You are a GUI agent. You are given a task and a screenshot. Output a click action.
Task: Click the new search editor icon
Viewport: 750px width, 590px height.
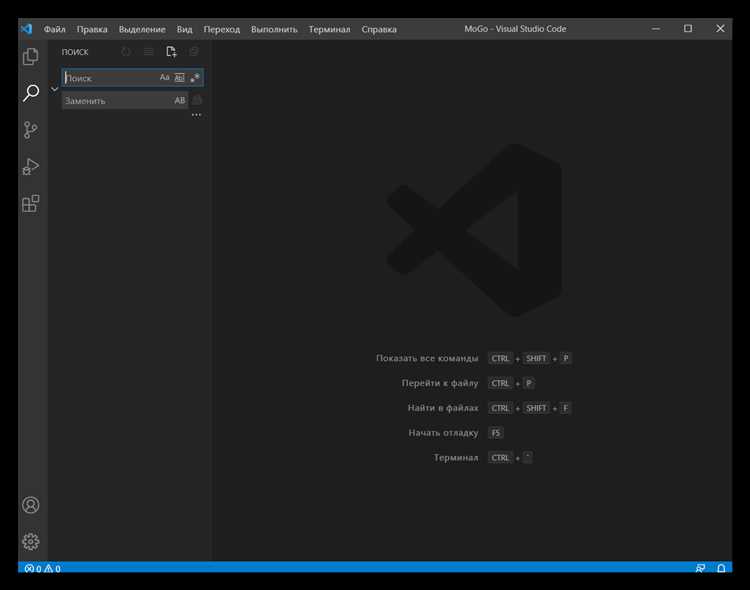(x=171, y=52)
